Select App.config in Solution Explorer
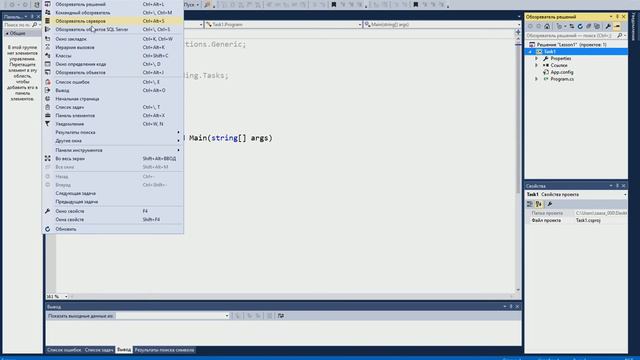The width and height of the screenshot is (640, 360). (x=562, y=72)
